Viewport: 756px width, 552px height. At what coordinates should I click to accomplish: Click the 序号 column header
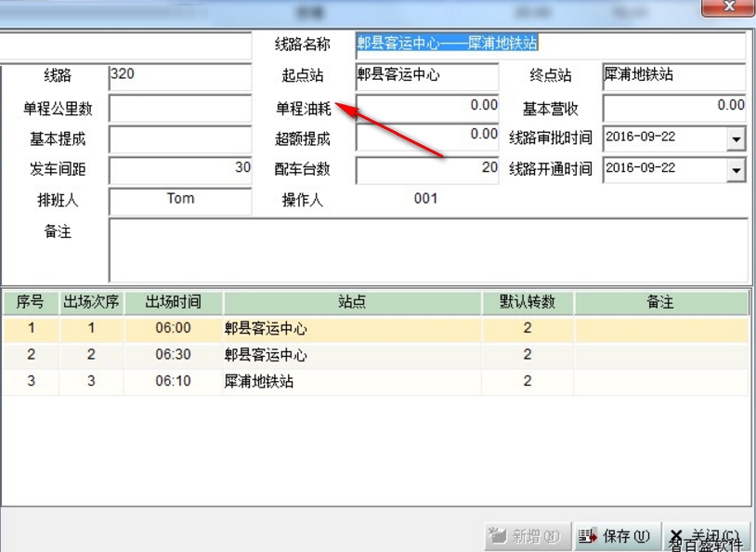(31, 302)
